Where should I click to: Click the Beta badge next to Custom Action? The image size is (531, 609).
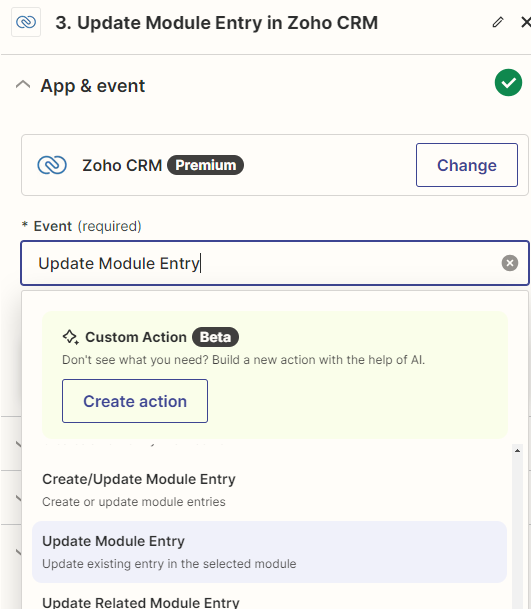click(x=216, y=337)
